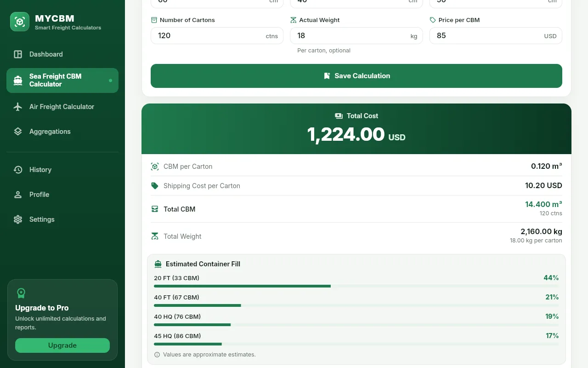
Task: Click the History clock icon
Action: (x=18, y=170)
